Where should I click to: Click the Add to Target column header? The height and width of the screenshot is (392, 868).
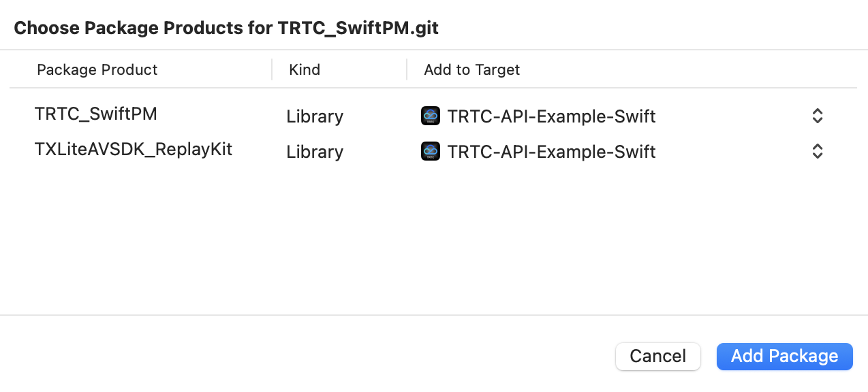[x=471, y=69]
